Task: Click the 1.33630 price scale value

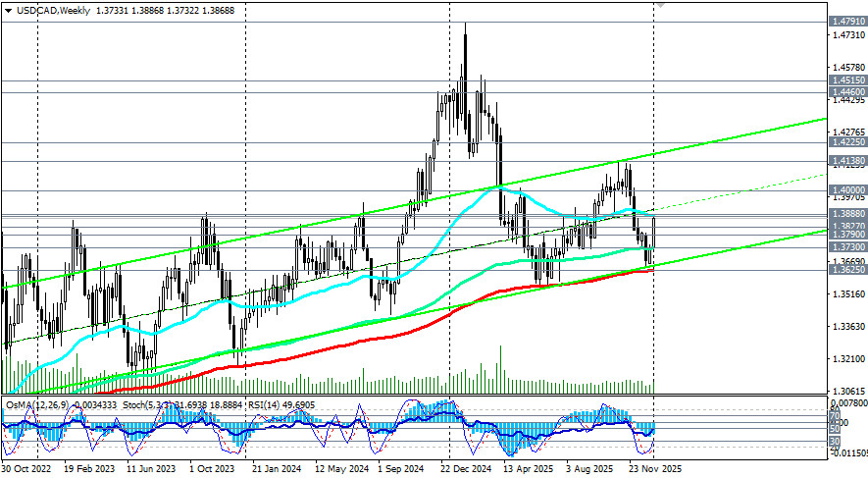Action: click(845, 327)
